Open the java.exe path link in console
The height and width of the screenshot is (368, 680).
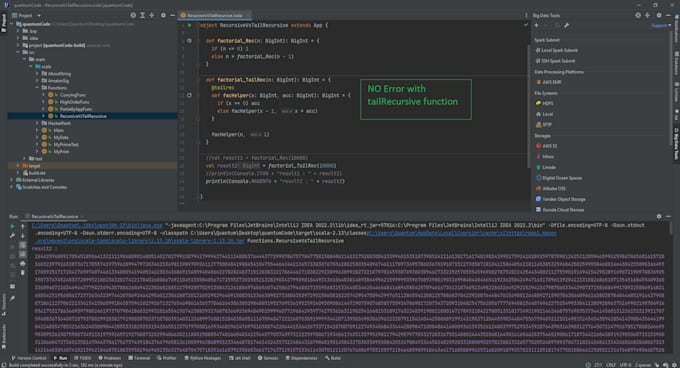tap(97, 225)
